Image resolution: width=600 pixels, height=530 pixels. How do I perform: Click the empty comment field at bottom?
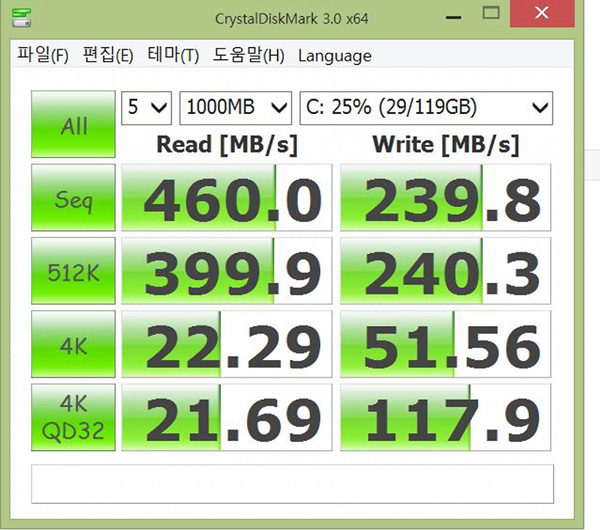click(292, 484)
